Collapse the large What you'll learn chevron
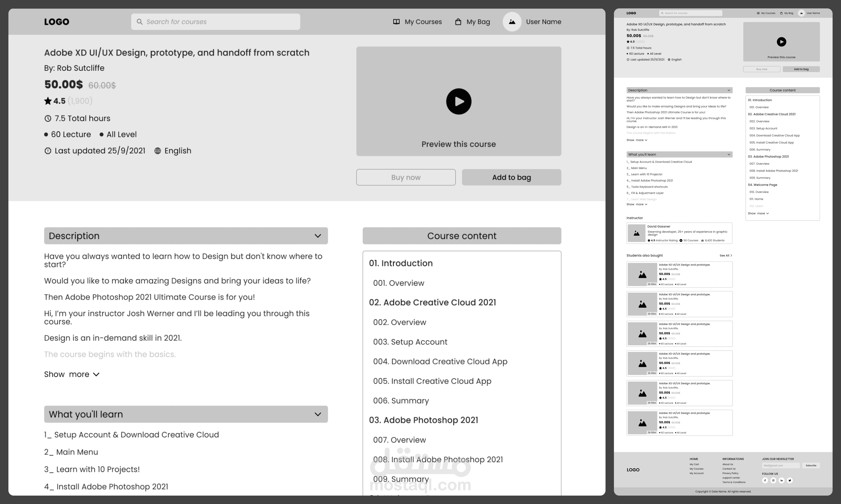 [x=317, y=414]
